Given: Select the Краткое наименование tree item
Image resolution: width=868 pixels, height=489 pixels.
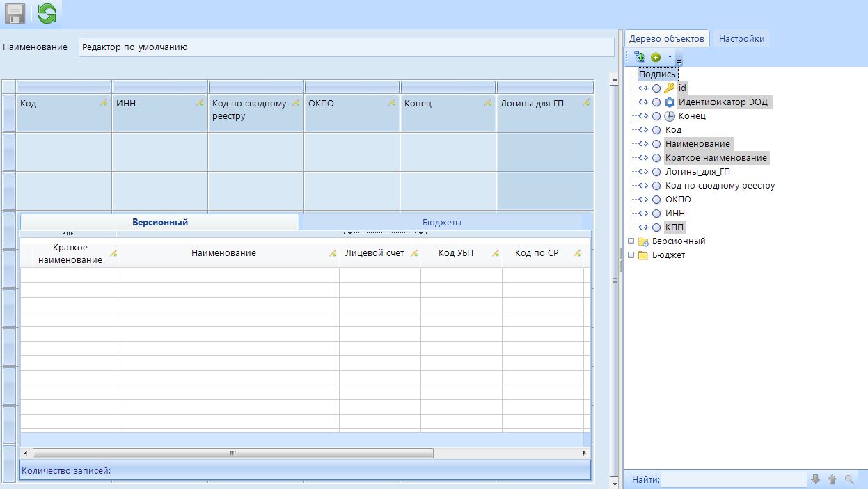Looking at the screenshot, I should (716, 158).
